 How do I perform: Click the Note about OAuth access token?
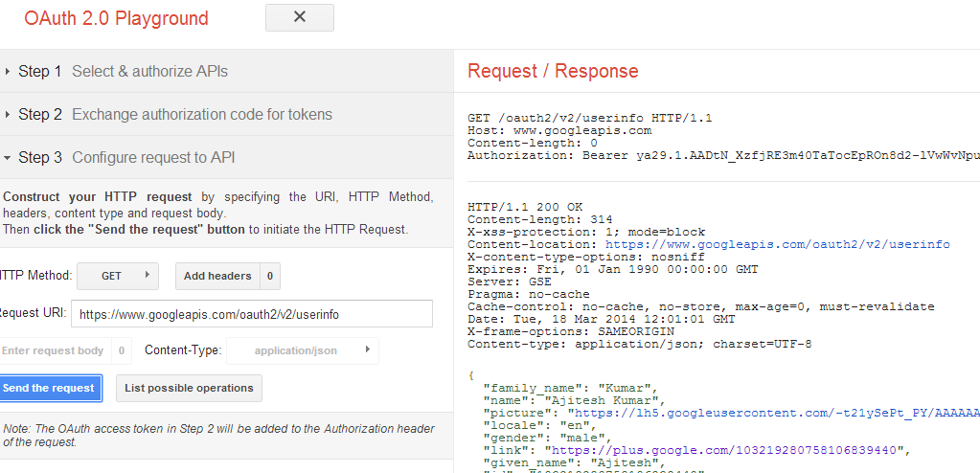[x=218, y=436]
